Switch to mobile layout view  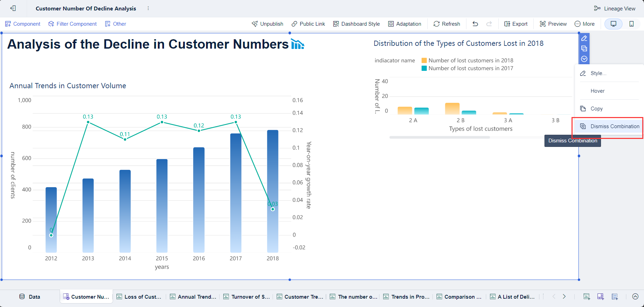tap(632, 24)
